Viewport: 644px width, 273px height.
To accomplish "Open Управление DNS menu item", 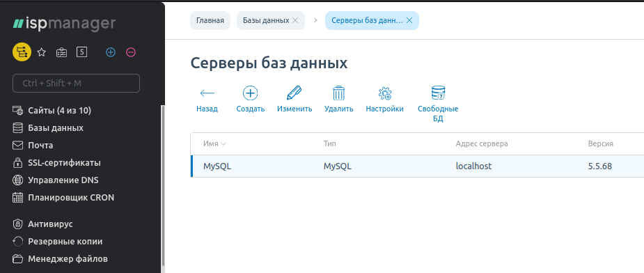I will point(63,180).
